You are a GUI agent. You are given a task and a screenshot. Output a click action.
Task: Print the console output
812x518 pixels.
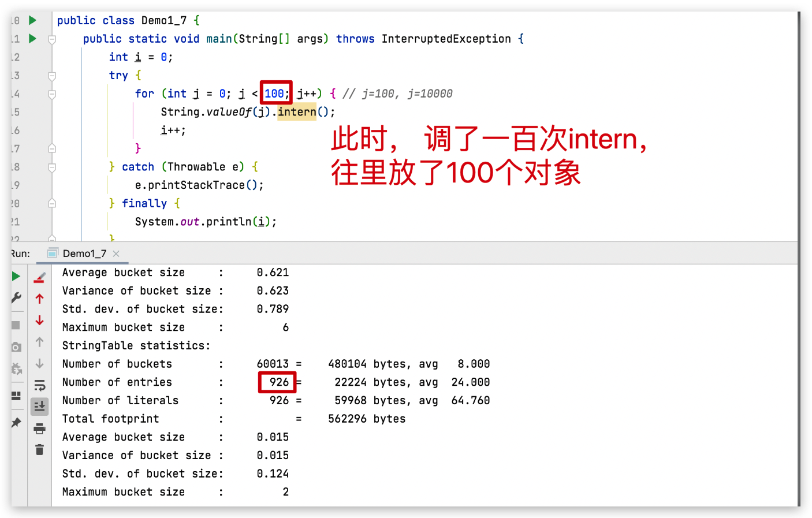39,428
